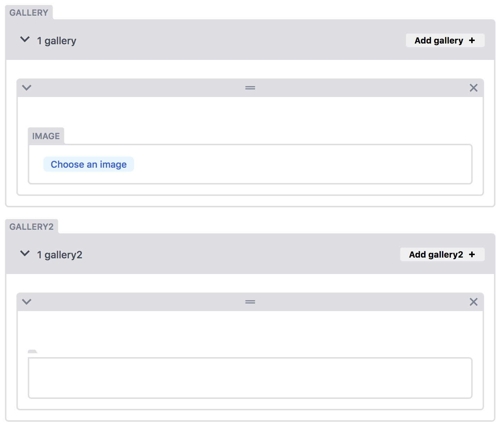Click the GALLERY2 field label tab

point(31,227)
